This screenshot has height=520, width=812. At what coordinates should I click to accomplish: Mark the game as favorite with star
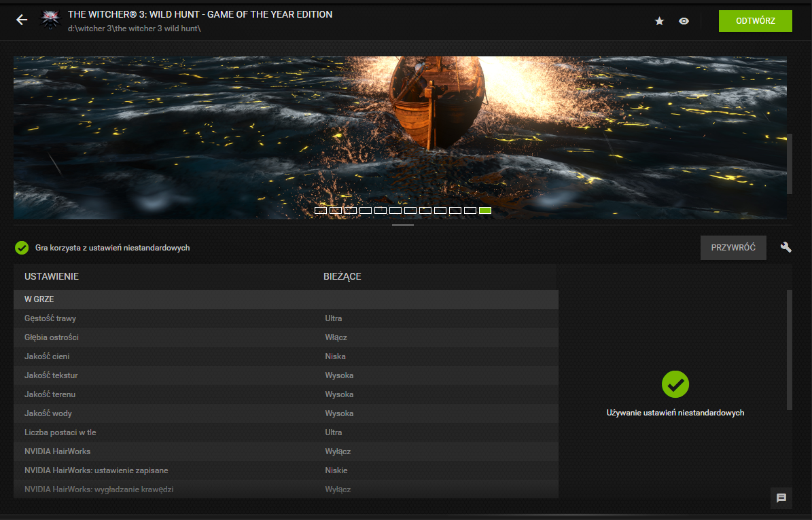tap(659, 21)
